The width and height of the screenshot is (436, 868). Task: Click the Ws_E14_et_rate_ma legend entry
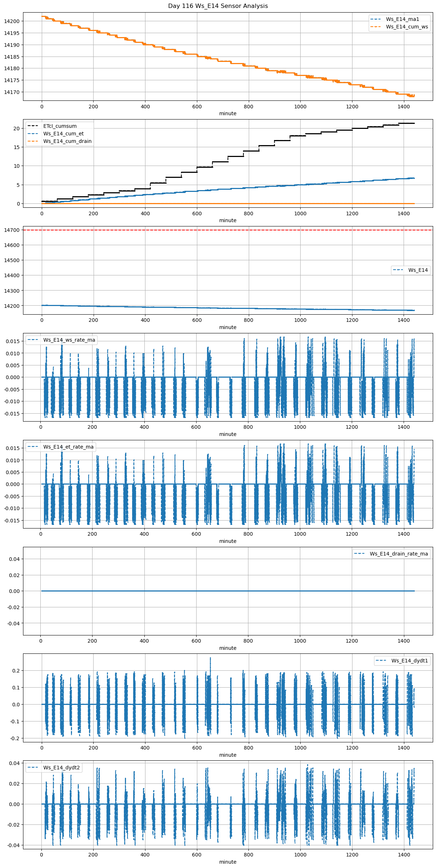pyautogui.click(x=68, y=447)
